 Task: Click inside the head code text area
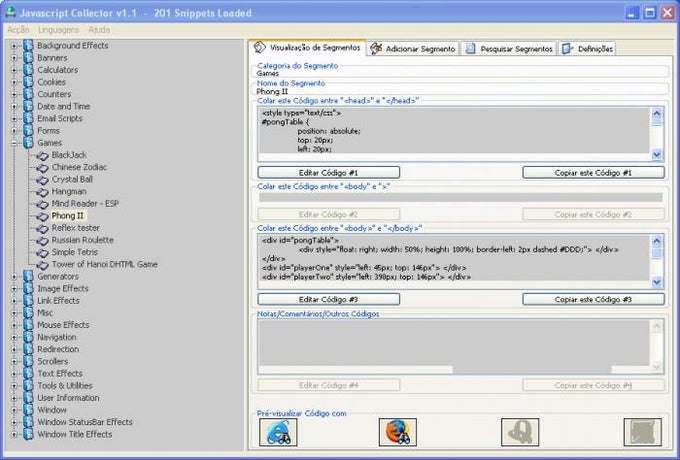(454, 134)
